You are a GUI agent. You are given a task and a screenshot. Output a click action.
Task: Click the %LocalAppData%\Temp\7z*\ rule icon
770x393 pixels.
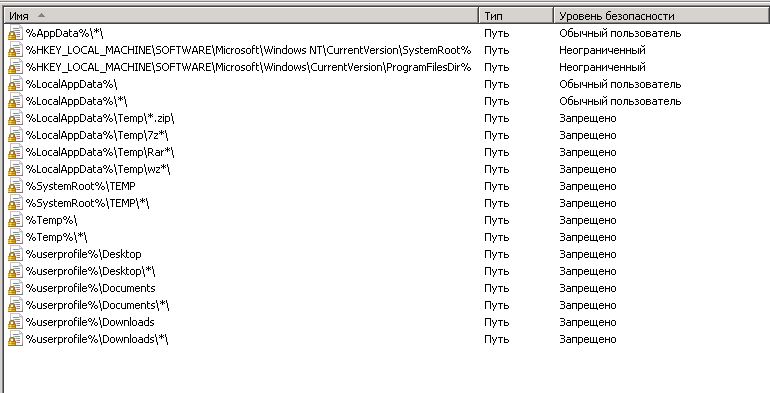click(x=15, y=135)
